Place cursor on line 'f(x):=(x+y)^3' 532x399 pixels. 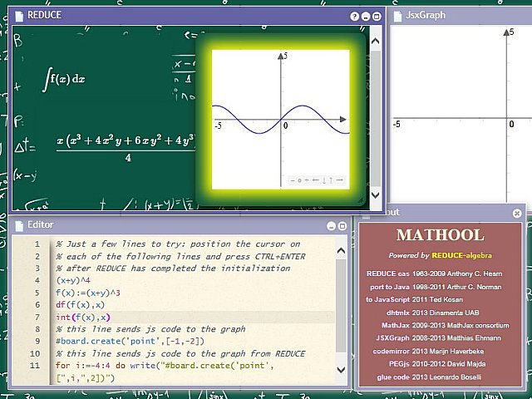point(88,293)
